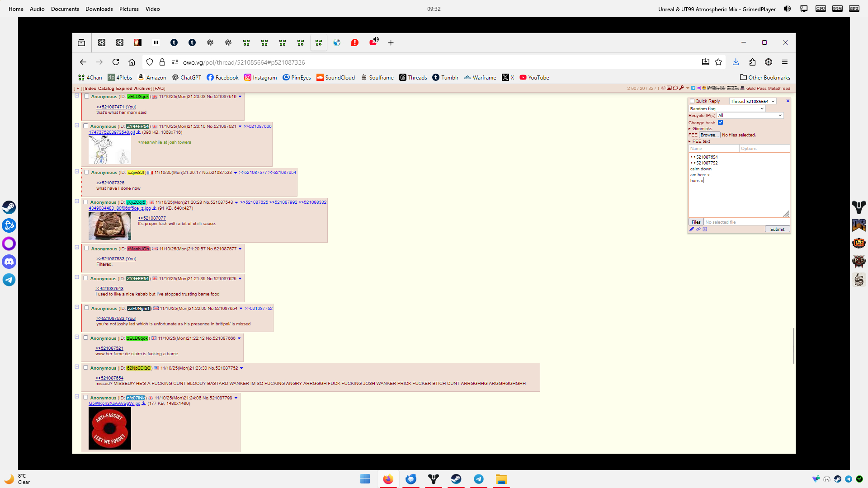Screen dimensions: 868x488
Task: Open the Recycle IP(s) All dropdown
Action: (750, 116)
